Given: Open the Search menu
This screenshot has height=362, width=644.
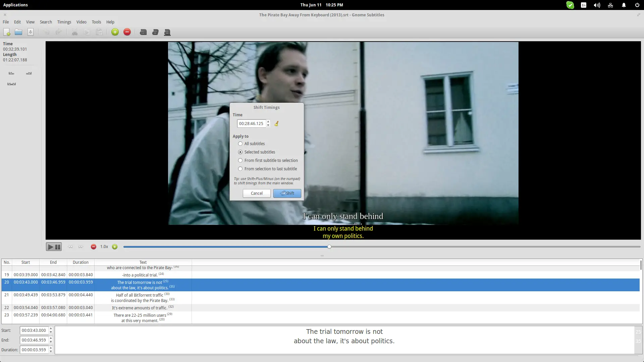Looking at the screenshot, I should tap(46, 22).
